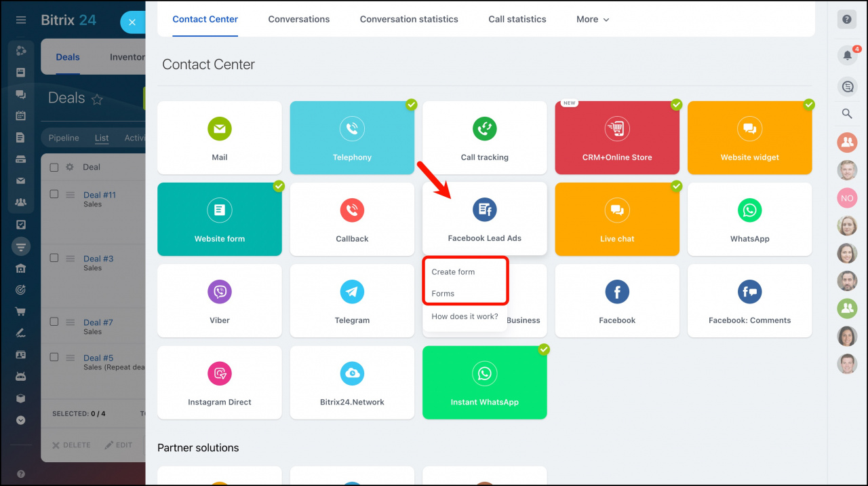Open the Live chat tile
The width and height of the screenshot is (868, 486).
(617, 219)
